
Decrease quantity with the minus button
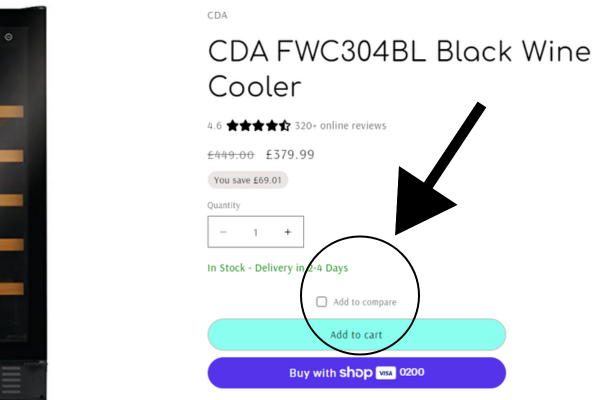(x=223, y=232)
